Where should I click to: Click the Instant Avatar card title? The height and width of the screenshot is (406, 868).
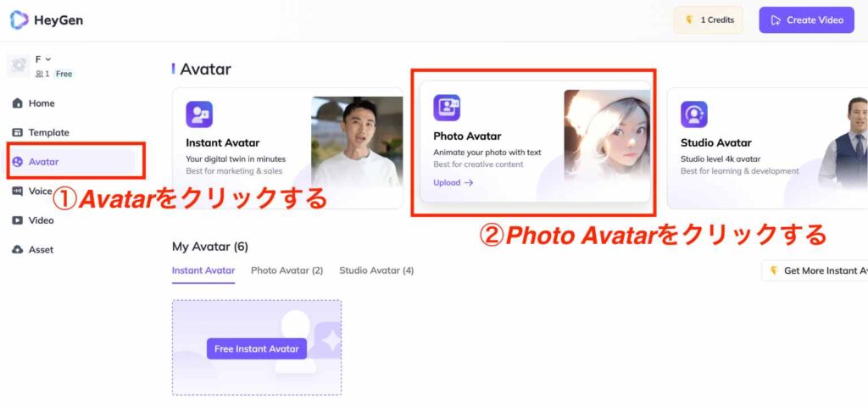tap(223, 143)
